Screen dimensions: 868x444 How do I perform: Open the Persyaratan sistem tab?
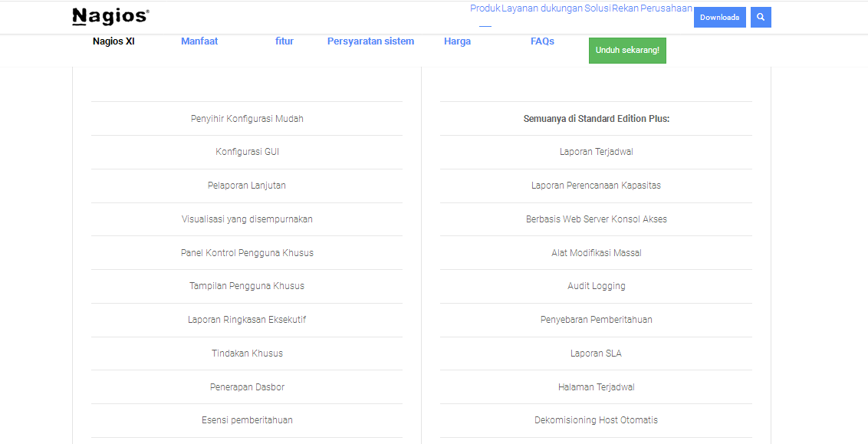click(370, 41)
